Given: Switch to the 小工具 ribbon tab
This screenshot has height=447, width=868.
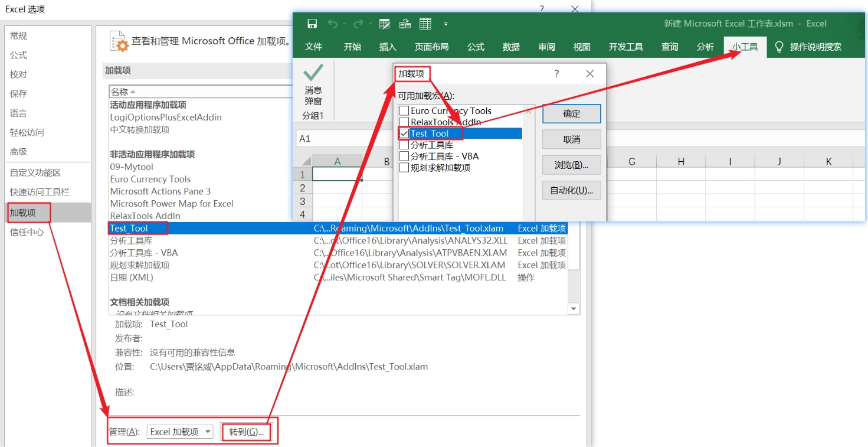Looking at the screenshot, I should (745, 47).
